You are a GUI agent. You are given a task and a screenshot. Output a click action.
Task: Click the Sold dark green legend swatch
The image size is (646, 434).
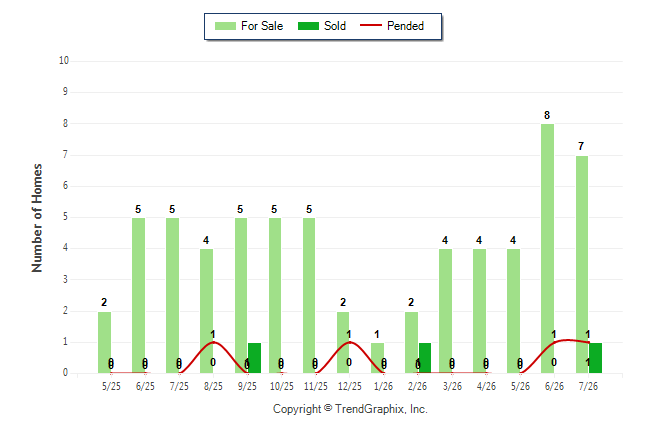click(308, 26)
